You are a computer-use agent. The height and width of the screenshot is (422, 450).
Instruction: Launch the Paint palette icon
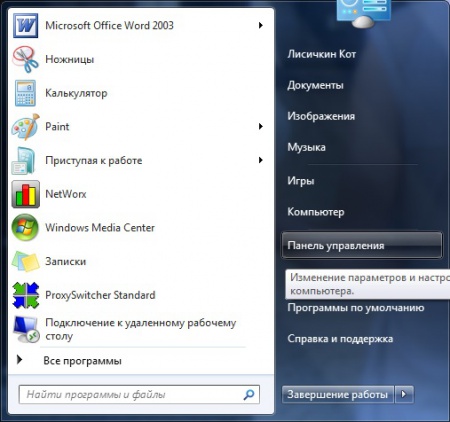tap(26, 127)
